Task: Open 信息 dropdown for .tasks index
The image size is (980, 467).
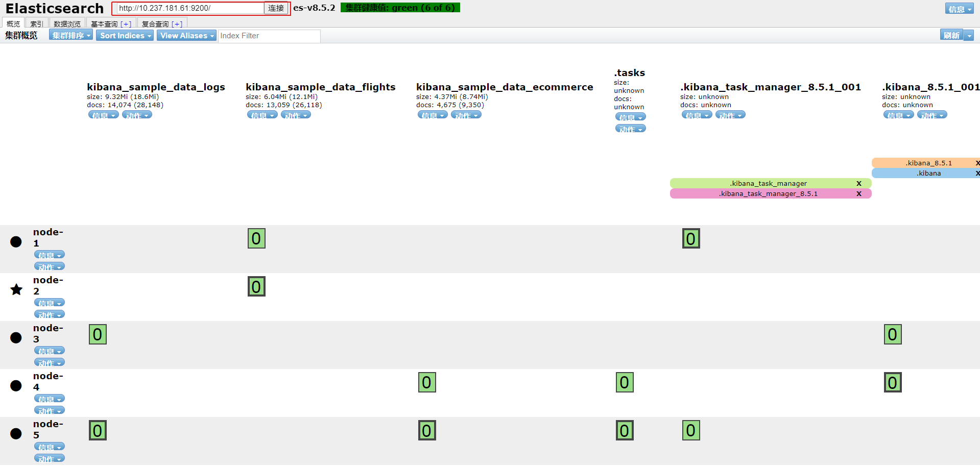Action: coord(631,117)
